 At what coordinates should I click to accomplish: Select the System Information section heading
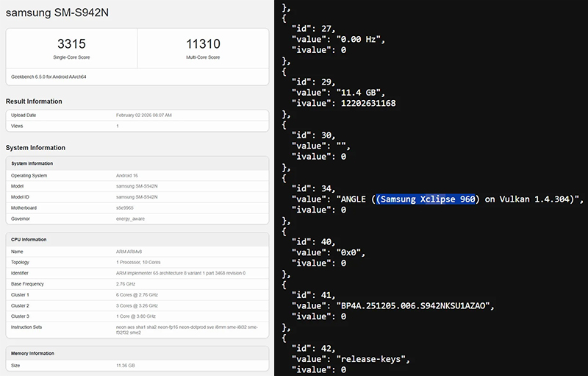pyautogui.click(x=35, y=148)
